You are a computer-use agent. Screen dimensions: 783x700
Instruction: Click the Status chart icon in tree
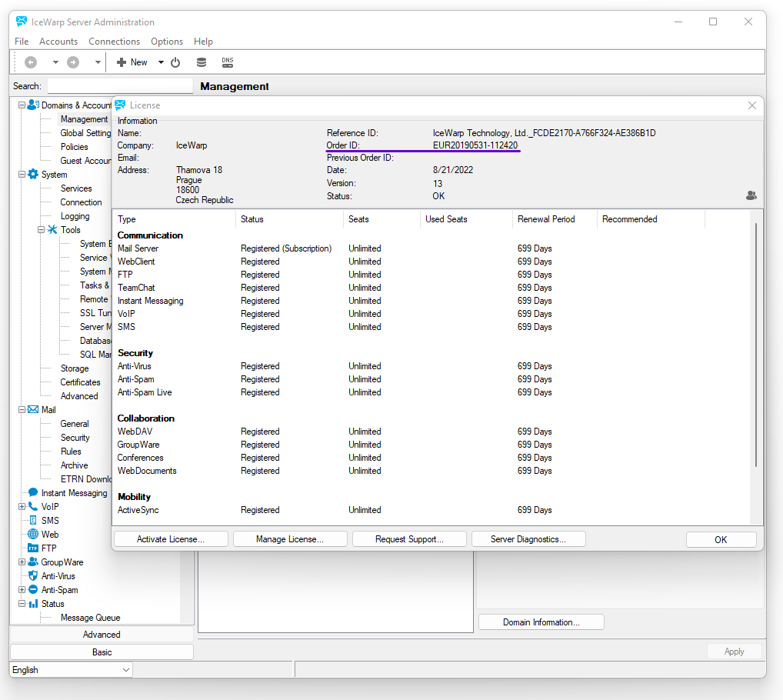[33, 604]
